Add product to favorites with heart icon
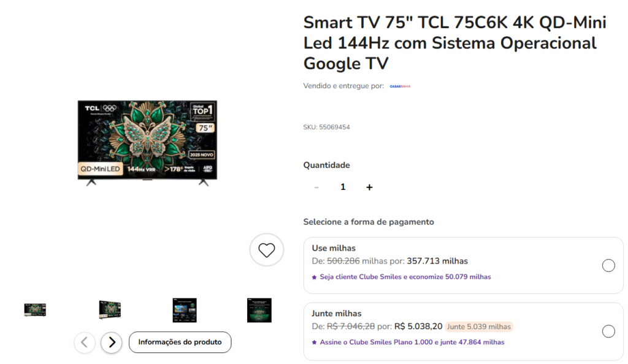 pos(266,250)
